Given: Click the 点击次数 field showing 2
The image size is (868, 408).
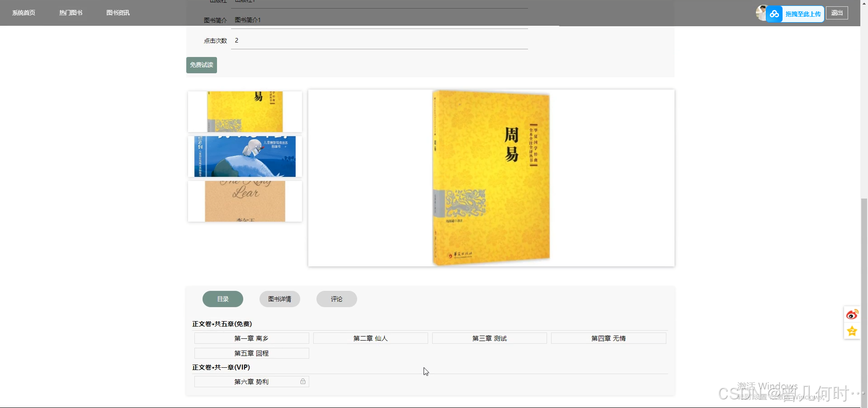Looking at the screenshot, I should (x=379, y=41).
